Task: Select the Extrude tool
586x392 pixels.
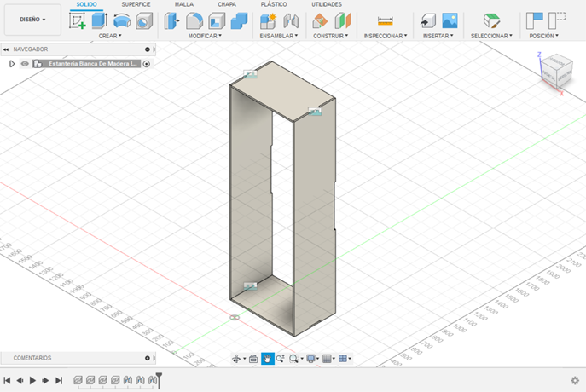Action: point(100,20)
